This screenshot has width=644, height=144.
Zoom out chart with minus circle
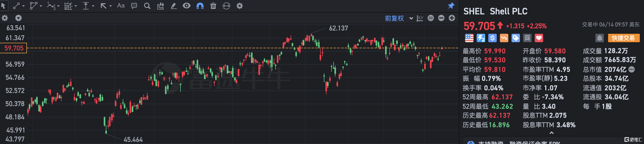coord(441,18)
